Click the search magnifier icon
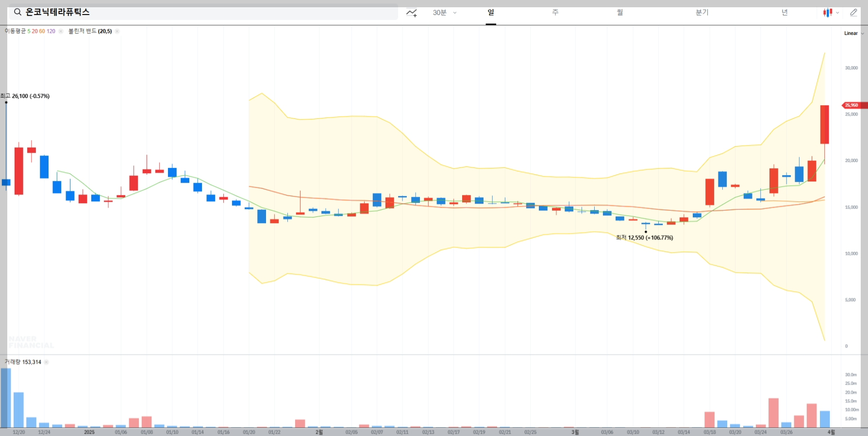Image resolution: width=868 pixels, height=436 pixels. [17, 12]
